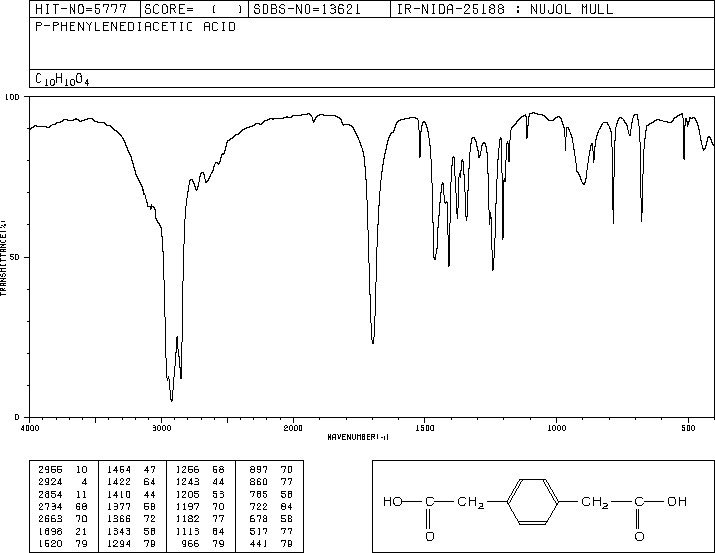Click the OH group in the structure
The image size is (715, 553).
[677, 502]
